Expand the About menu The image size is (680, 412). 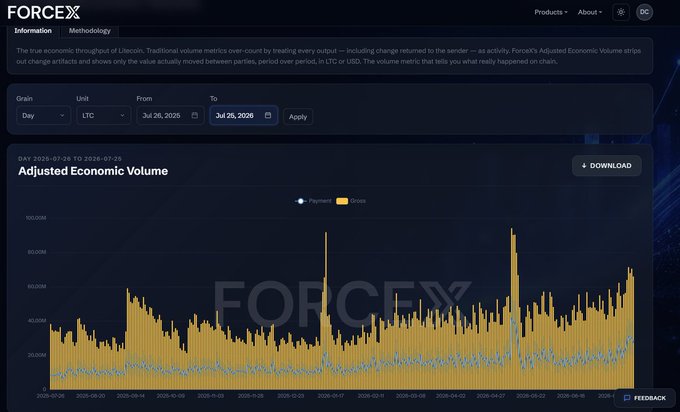tap(590, 12)
